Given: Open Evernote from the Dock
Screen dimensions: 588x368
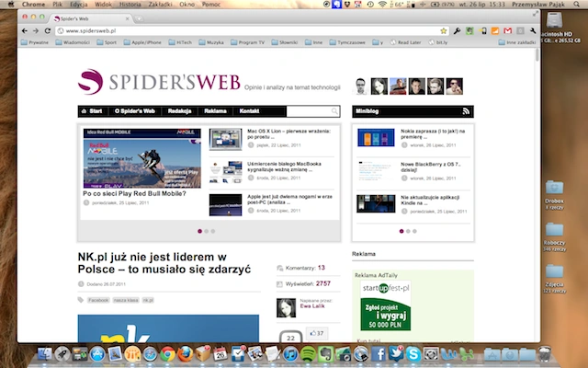Looking at the screenshot, I should (326, 353).
